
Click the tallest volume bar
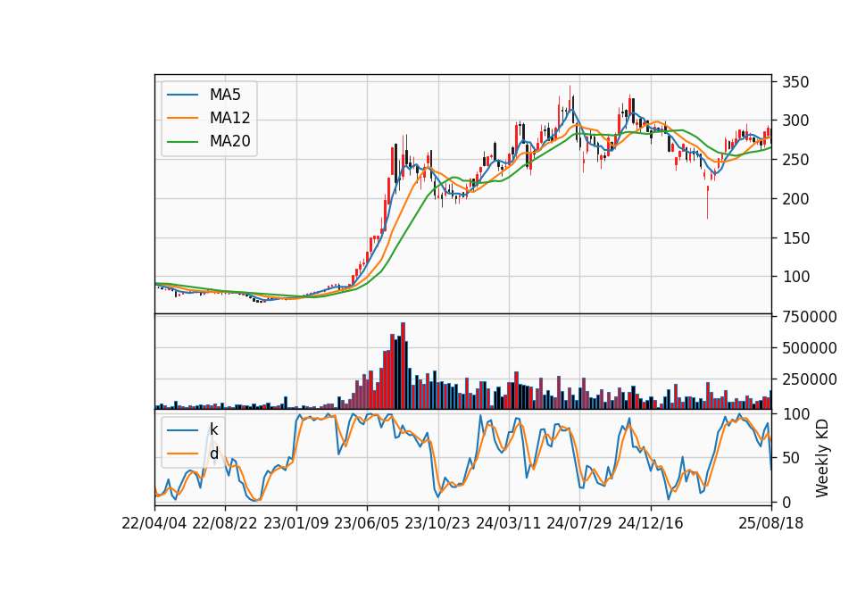[x=403, y=366]
